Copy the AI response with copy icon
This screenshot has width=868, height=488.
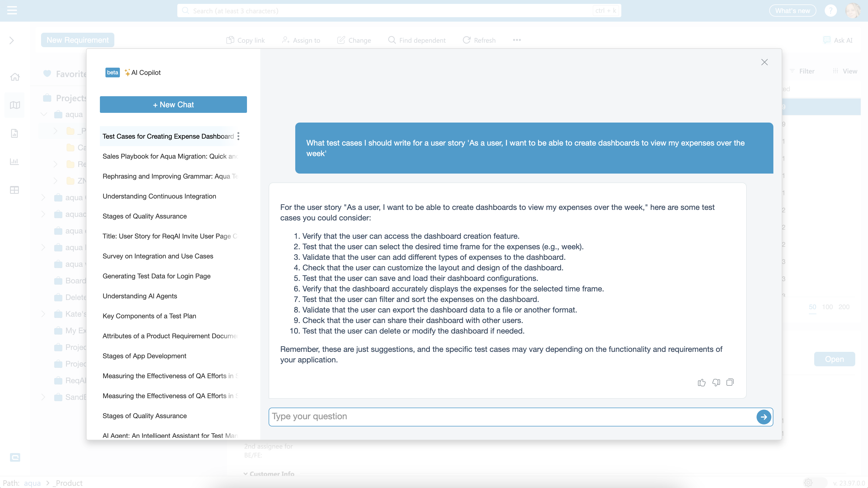coord(730,382)
